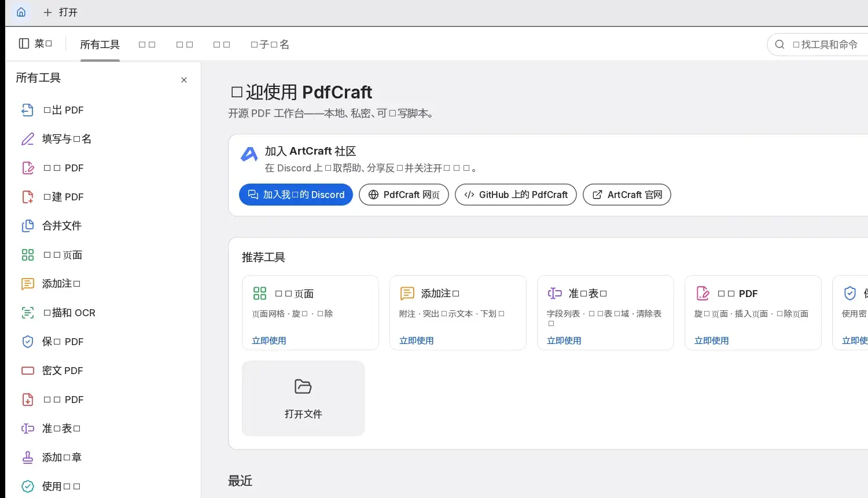This screenshot has height=498, width=868.
Task: Click the plus 打开 button in top bar
Action: tap(60, 12)
